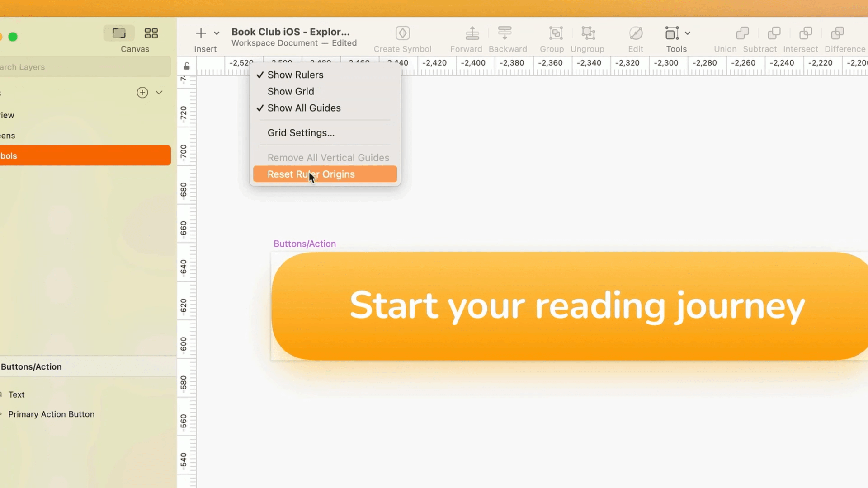Send the layer Backward
Screen dimensions: 868x488
click(x=507, y=38)
